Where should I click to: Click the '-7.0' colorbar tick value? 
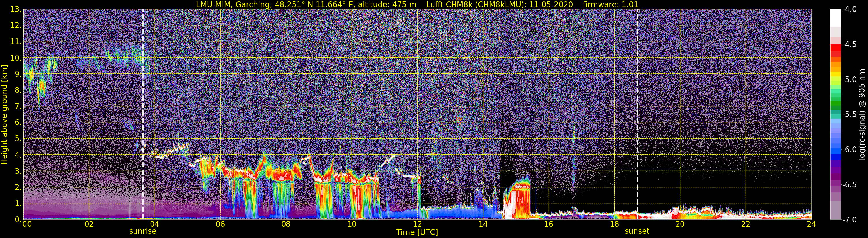pos(850,220)
